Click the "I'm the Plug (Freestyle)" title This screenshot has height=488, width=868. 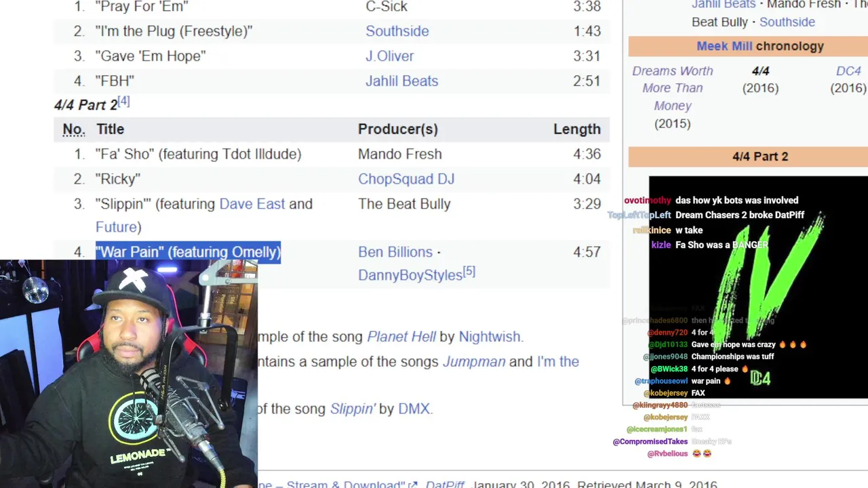pyautogui.click(x=174, y=31)
